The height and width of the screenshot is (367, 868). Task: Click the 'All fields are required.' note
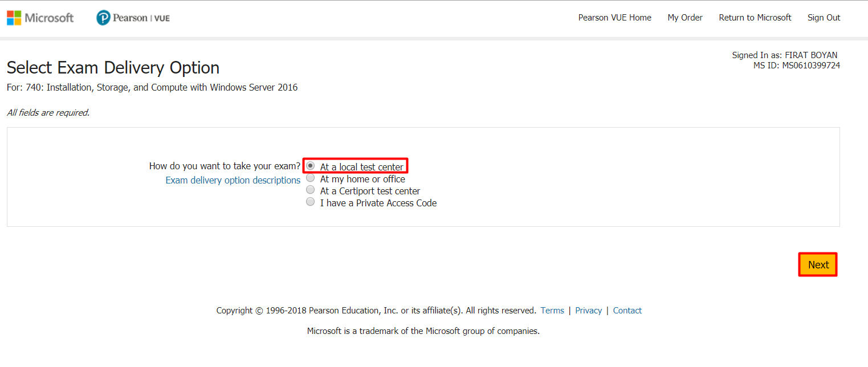click(48, 113)
